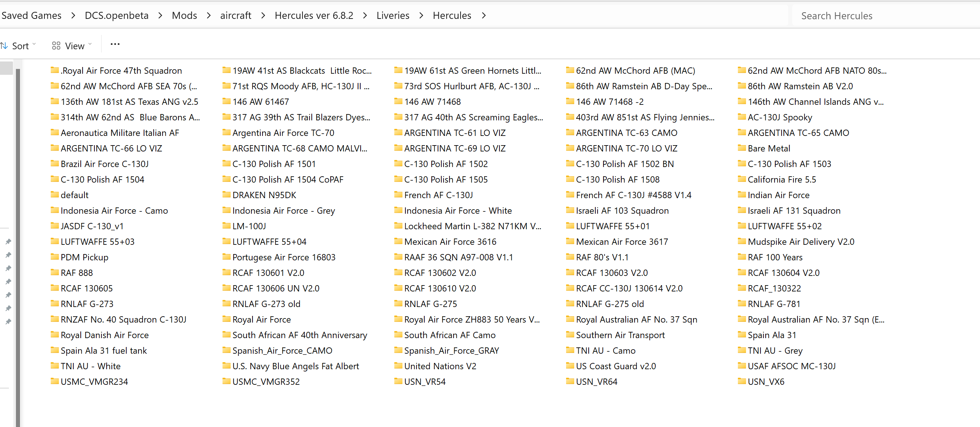Image resolution: width=980 pixels, height=427 pixels.
Task: Select the Brazil Air Force C-130J folder icon
Action: [55, 164]
